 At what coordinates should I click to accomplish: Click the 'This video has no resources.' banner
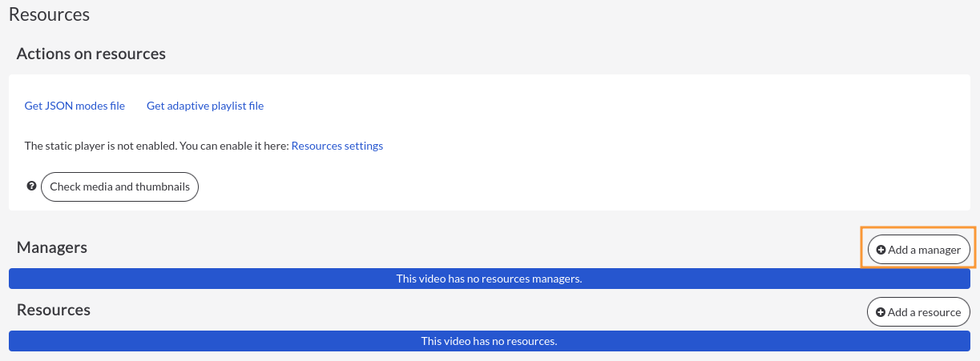(x=490, y=341)
